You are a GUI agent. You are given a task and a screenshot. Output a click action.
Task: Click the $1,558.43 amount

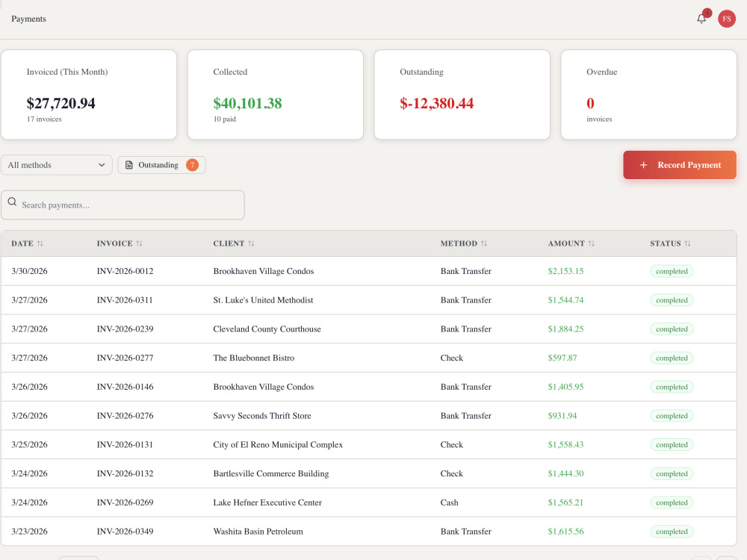pyautogui.click(x=565, y=444)
